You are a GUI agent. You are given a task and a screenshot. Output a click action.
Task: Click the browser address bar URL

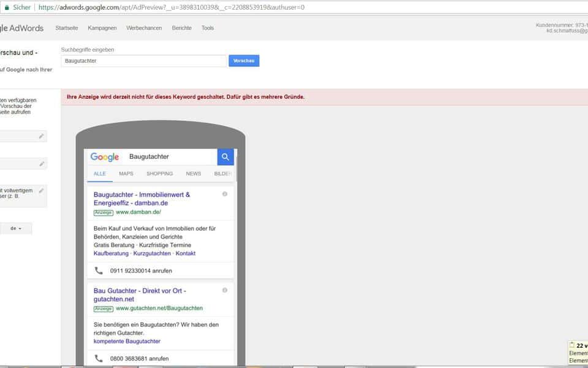point(171,7)
